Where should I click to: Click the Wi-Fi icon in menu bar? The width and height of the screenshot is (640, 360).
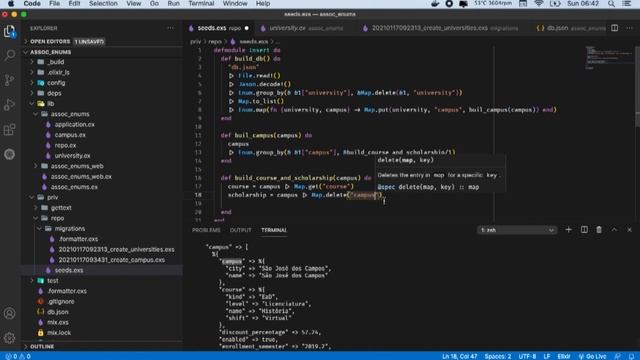(539, 4)
